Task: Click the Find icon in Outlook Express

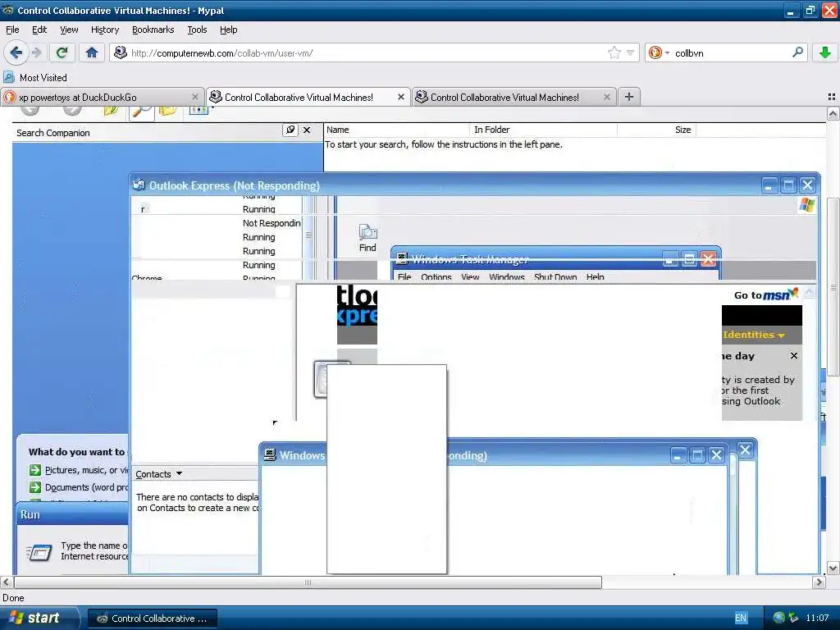Action: 367,238
